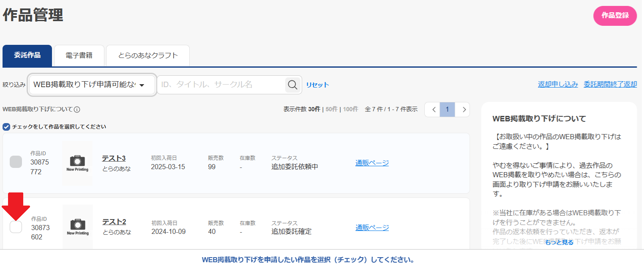Click もっと見る in the info panel

559,242
